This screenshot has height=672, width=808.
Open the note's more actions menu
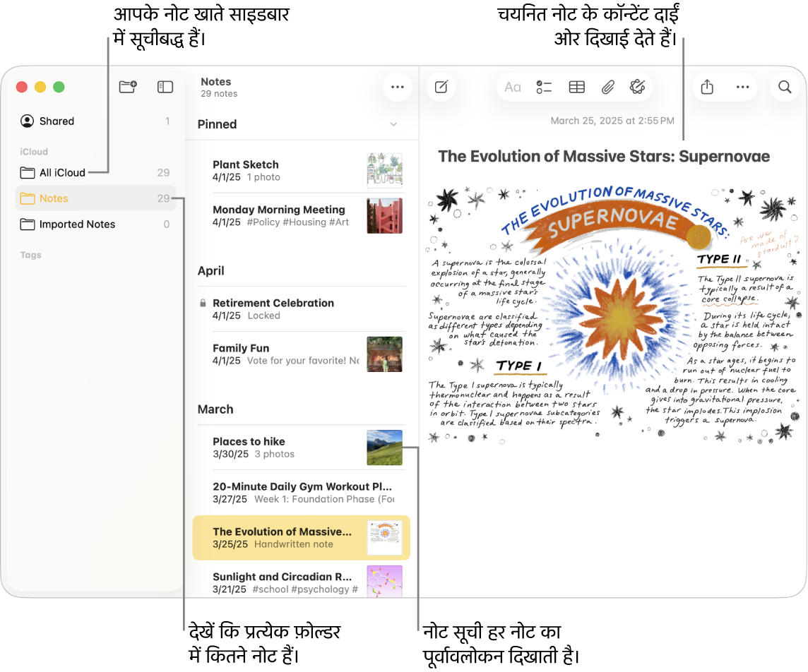tap(742, 87)
